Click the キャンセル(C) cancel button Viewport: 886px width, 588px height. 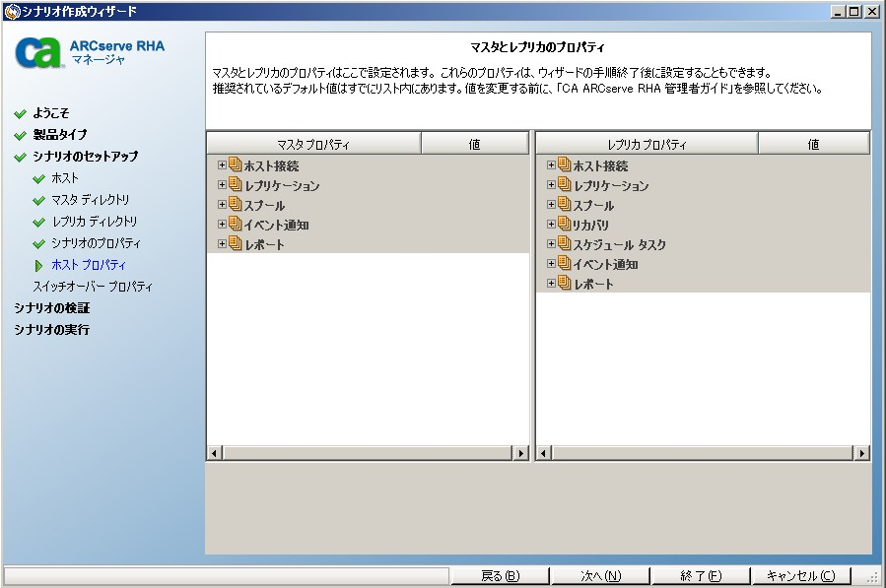(x=800, y=575)
